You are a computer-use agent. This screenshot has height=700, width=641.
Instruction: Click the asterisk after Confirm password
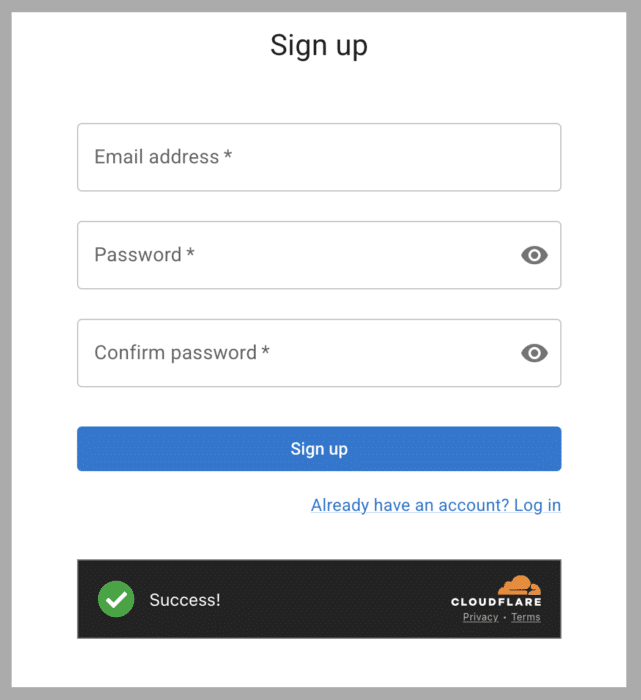tap(266, 351)
